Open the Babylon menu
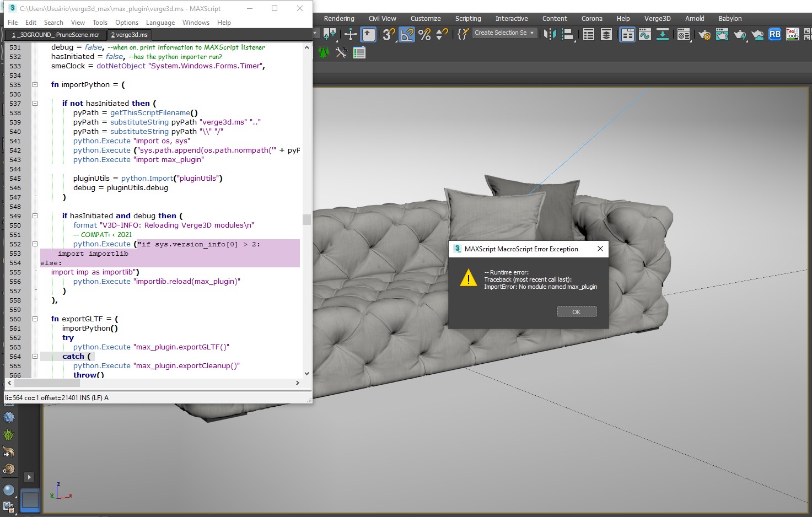 tap(730, 18)
